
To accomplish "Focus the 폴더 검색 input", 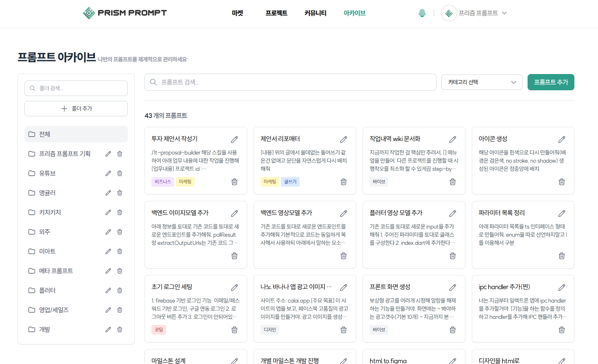I will click(76, 88).
